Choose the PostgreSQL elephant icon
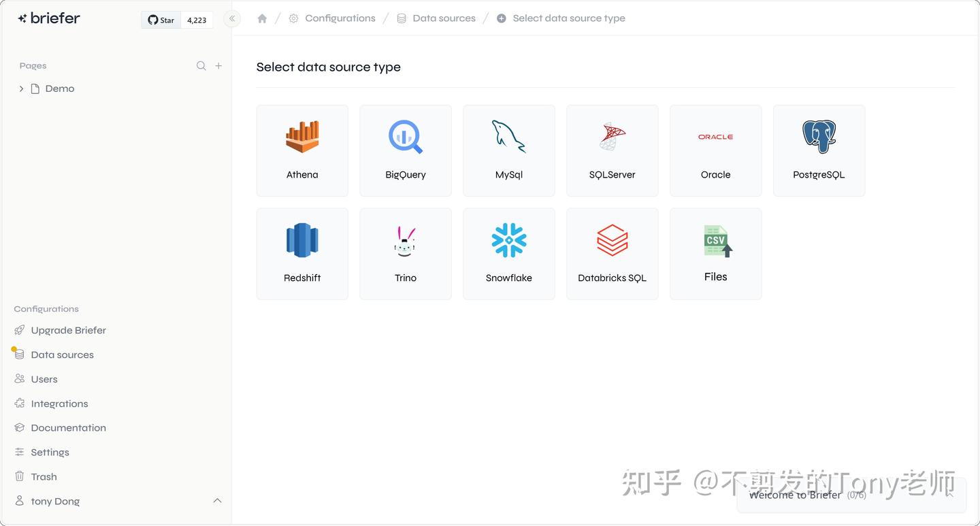Image resolution: width=980 pixels, height=526 pixels. [x=819, y=150]
